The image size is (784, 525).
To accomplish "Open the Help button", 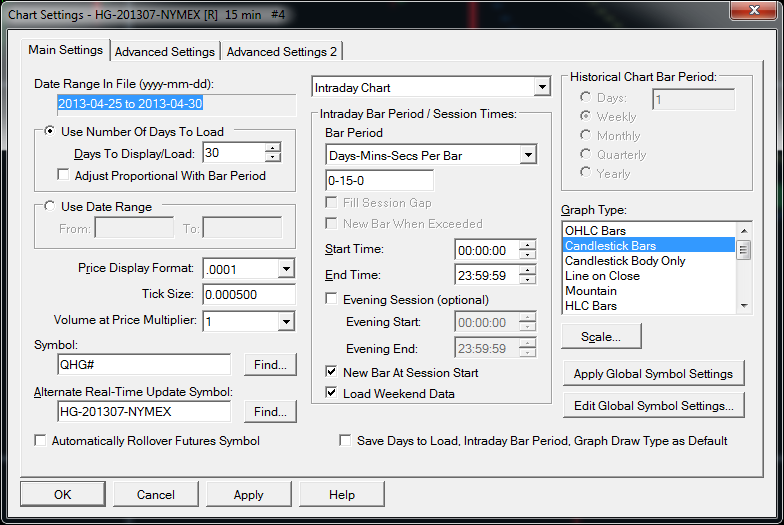I will (342, 494).
